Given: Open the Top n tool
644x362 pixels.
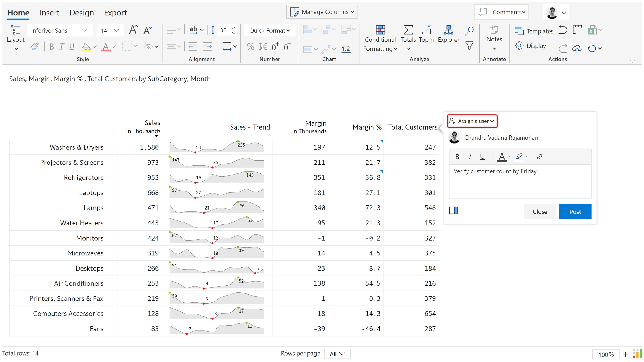Looking at the screenshot, I should 426,30.
